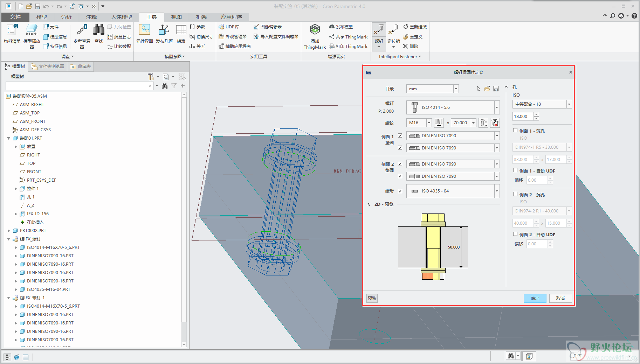Open the 模型播放器 model player
This screenshot has height=364, width=640.
click(x=32, y=36)
